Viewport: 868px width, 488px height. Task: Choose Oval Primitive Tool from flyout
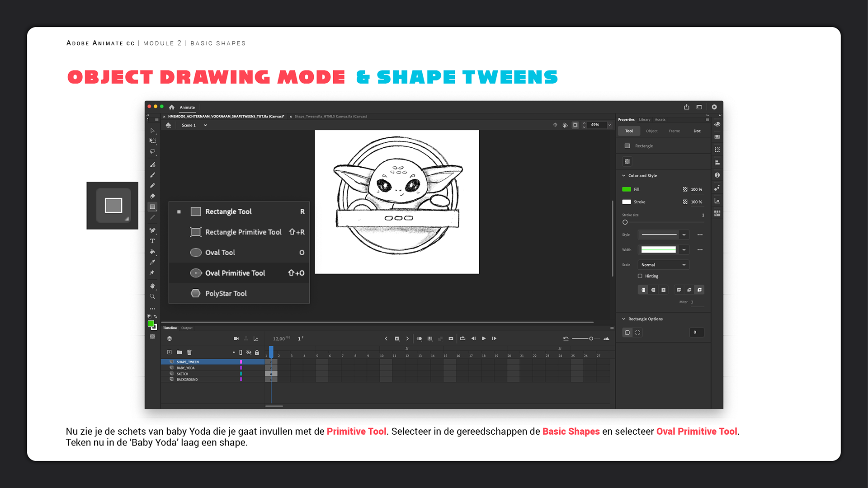click(235, 273)
